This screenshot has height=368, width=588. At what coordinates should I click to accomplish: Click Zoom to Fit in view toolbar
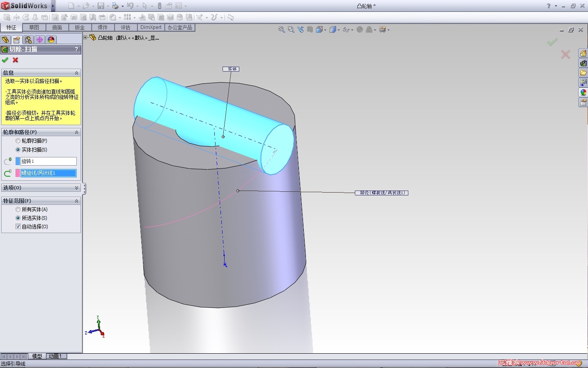coord(281,29)
